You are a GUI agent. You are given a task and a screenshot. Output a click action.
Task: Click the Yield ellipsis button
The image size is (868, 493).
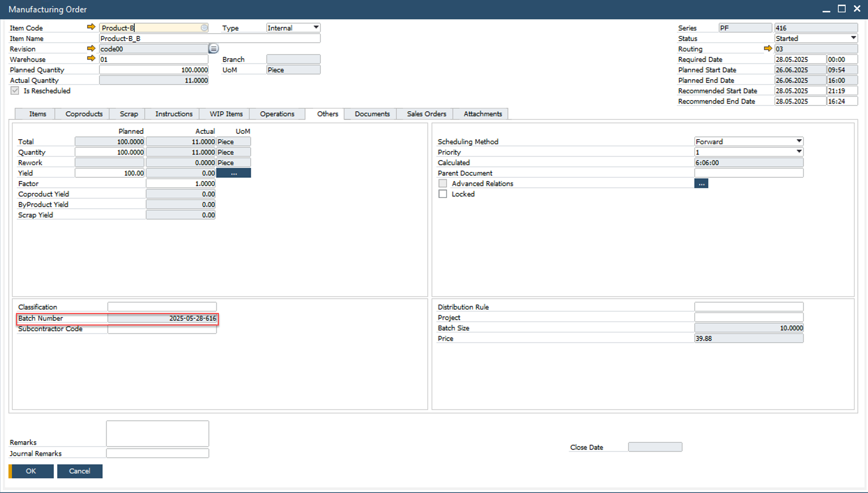(x=234, y=173)
